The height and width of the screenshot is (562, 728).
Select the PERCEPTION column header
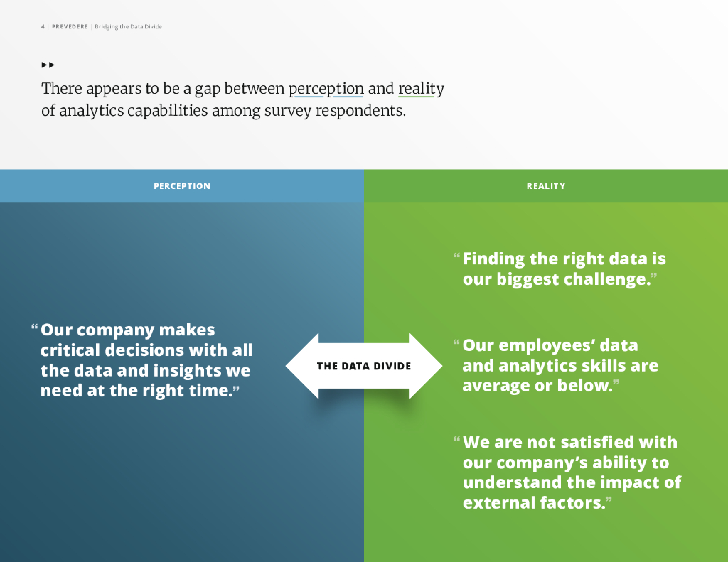tap(182, 186)
